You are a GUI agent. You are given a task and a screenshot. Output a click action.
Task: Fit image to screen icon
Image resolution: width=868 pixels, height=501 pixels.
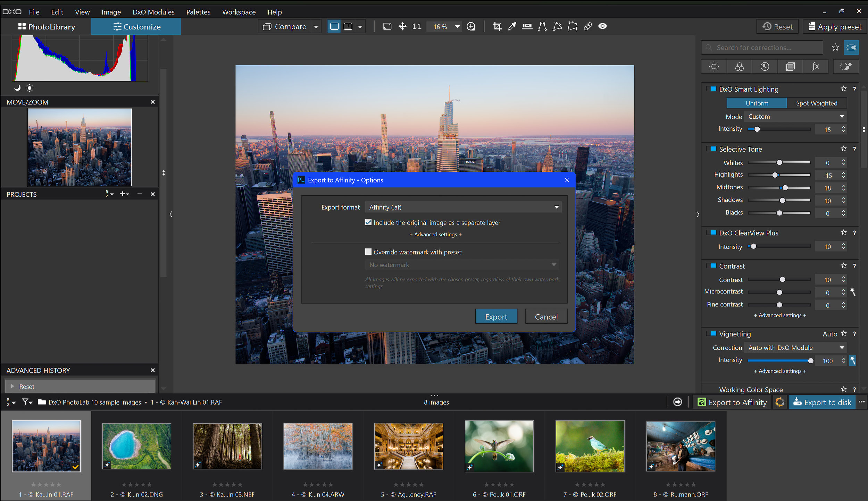pyautogui.click(x=387, y=26)
